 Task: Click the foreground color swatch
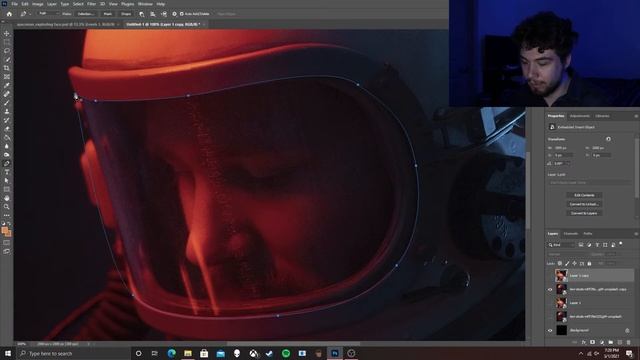point(5,231)
